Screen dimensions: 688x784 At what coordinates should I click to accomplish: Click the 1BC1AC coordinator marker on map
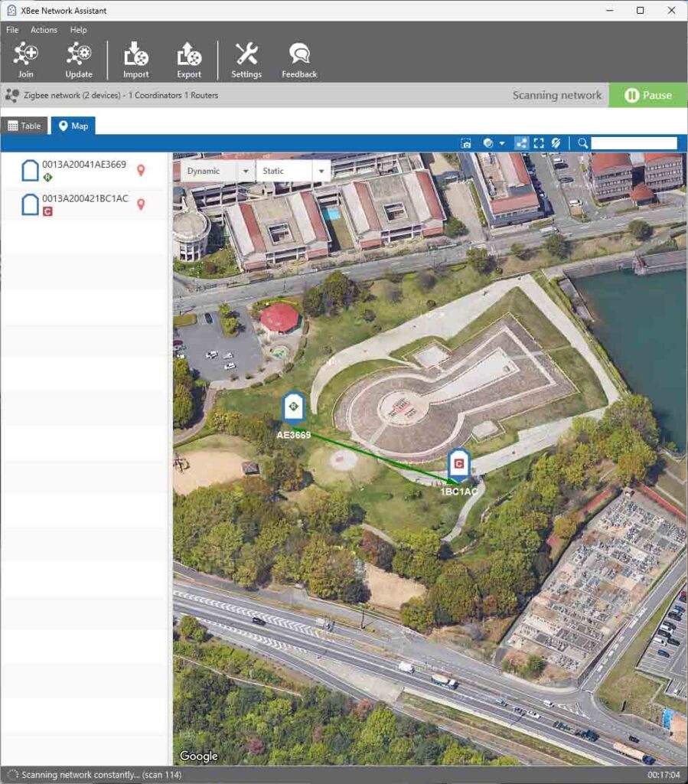pyautogui.click(x=458, y=465)
